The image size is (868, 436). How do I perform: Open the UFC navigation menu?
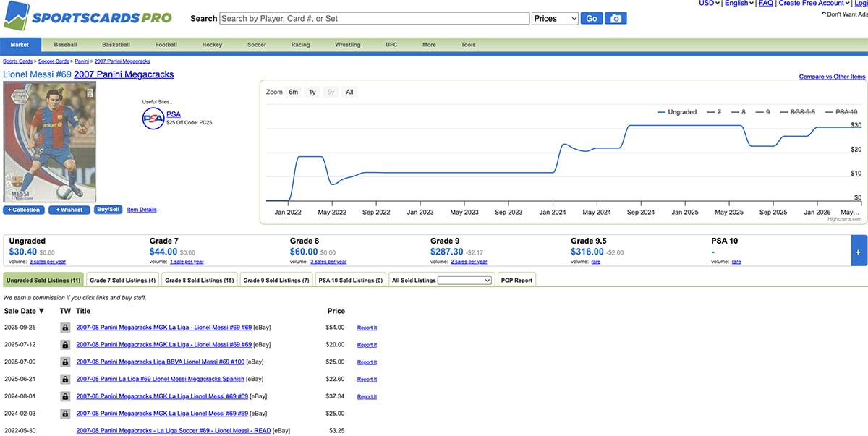click(391, 45)
